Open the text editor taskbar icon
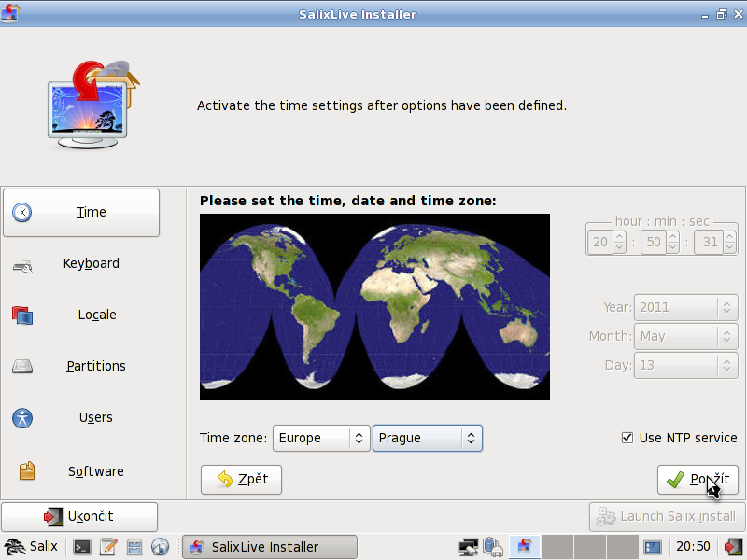 pyautogui.click(x=108, y=547)
